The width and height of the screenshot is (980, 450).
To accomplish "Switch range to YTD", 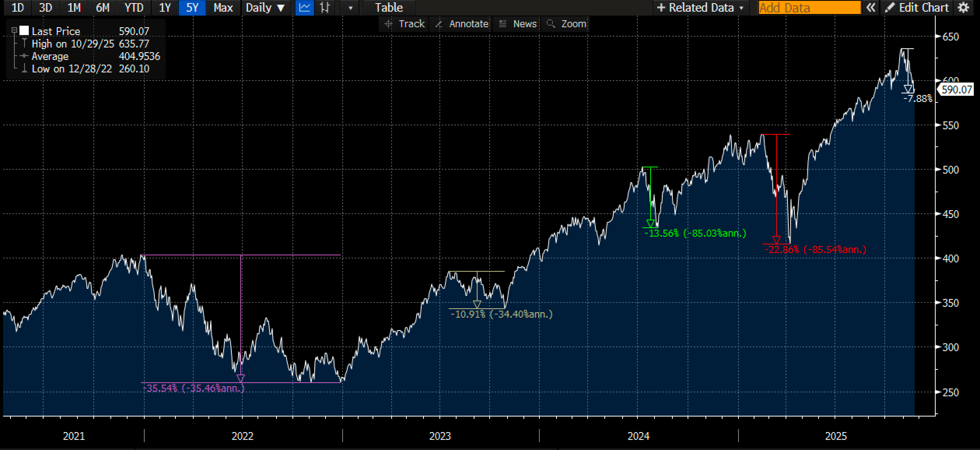I will point(134,7).
